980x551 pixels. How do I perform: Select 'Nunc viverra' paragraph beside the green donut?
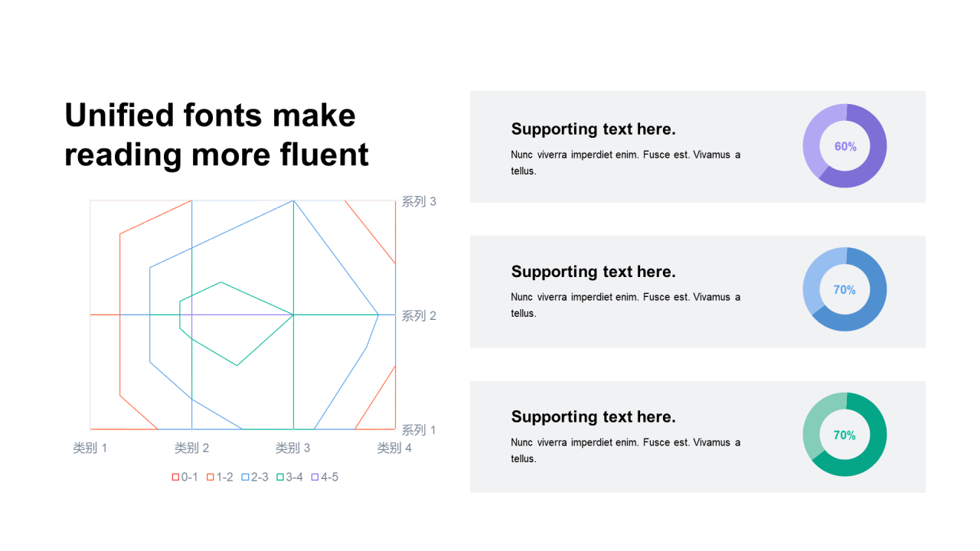(x=626, y=450)
